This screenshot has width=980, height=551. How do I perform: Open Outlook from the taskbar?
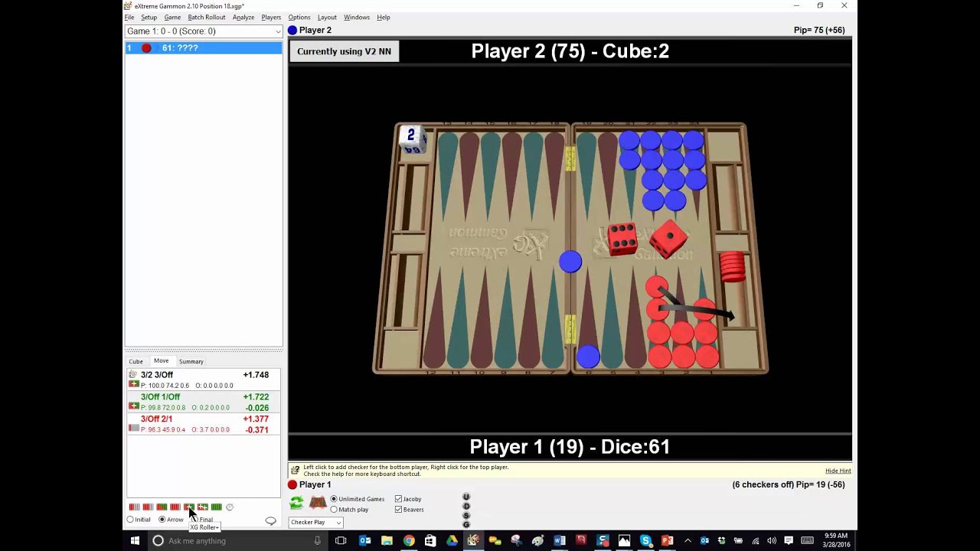point(365,540)
